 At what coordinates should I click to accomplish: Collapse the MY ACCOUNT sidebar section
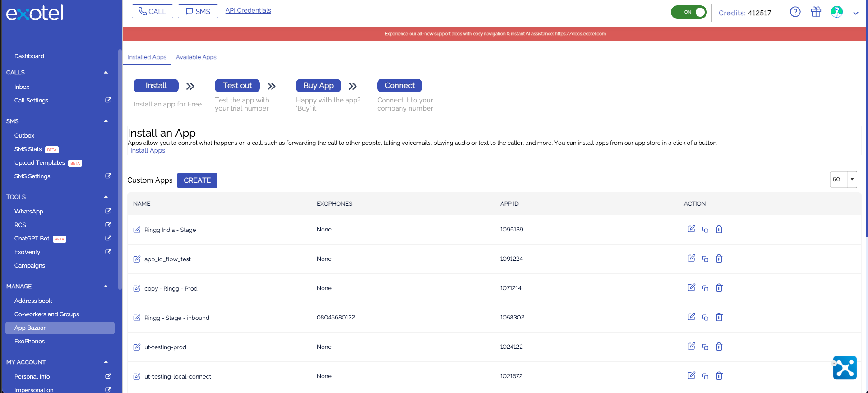point(106,362)
